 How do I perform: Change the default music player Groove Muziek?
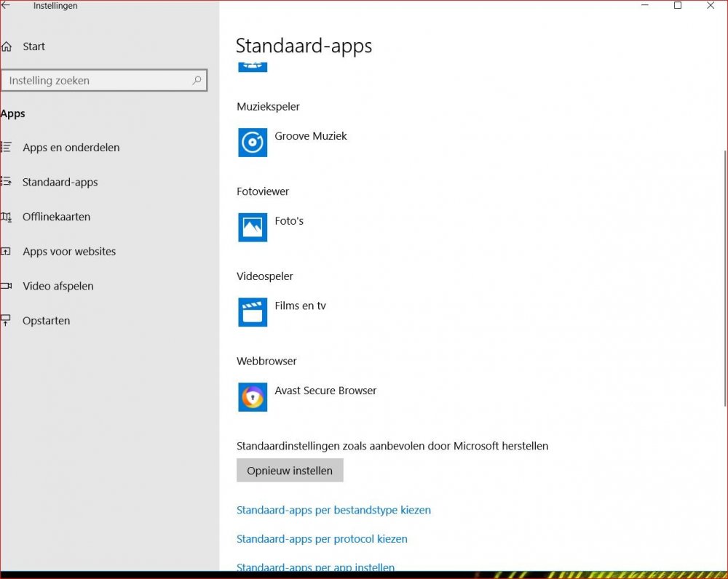(x=311, y=136)
